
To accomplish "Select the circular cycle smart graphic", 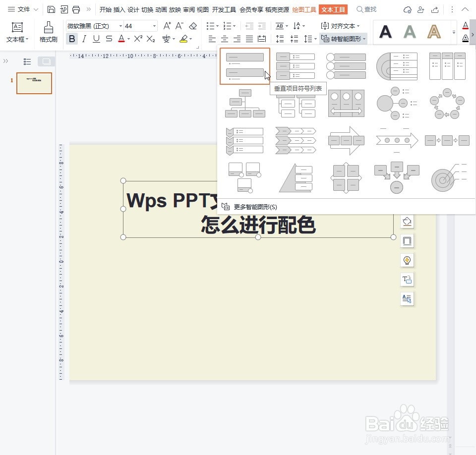I will [447, 103].
